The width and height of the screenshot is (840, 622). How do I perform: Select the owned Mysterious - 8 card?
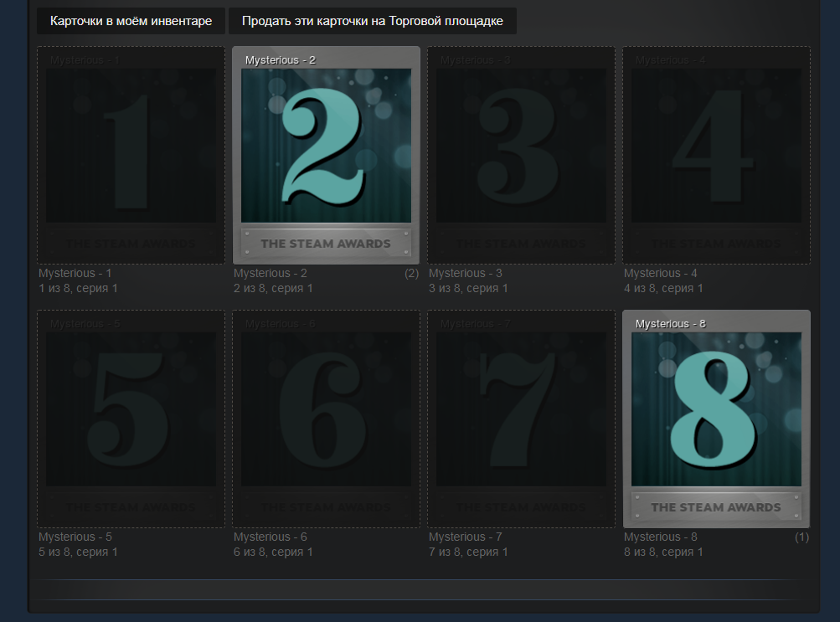tap(716, 419)
